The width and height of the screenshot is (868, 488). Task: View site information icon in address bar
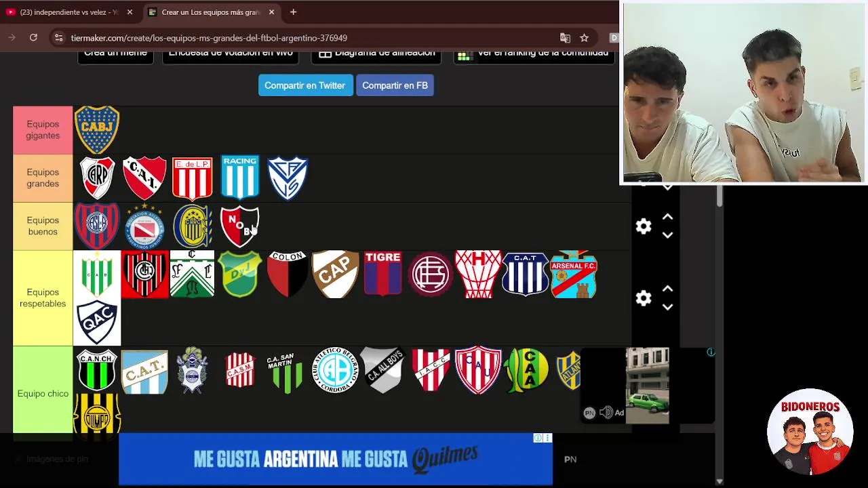click(x=59, y=38)
